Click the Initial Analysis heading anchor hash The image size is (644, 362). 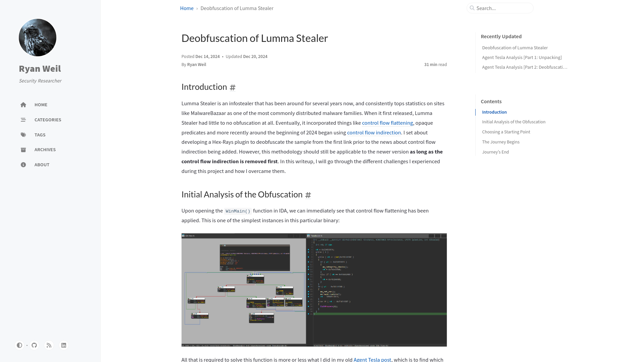click(308, 195)
